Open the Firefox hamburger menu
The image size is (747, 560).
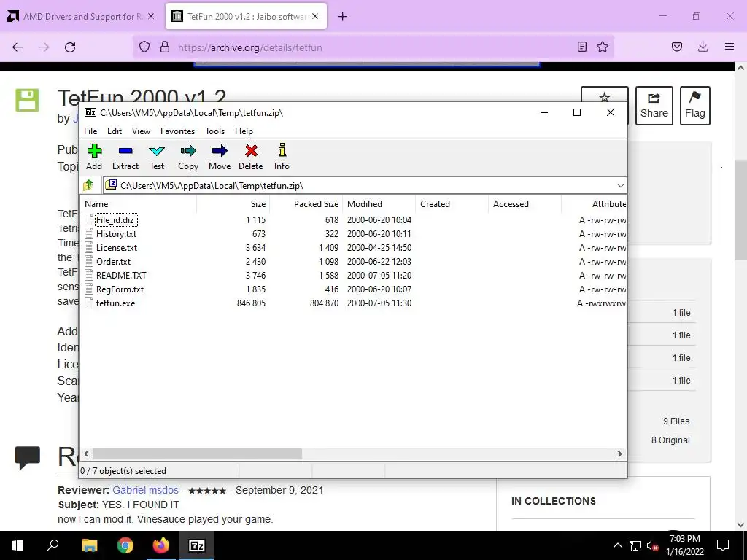(729, 47)
